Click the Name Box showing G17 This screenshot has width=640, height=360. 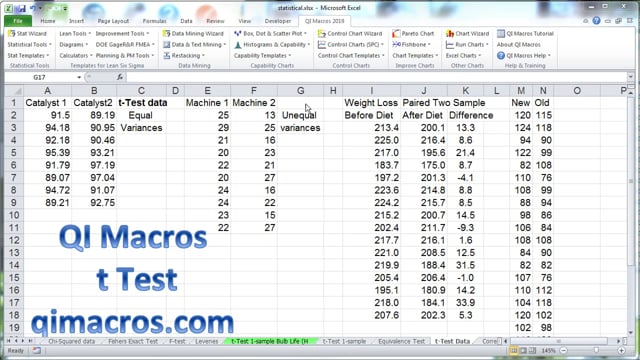[x=40, y=77]
